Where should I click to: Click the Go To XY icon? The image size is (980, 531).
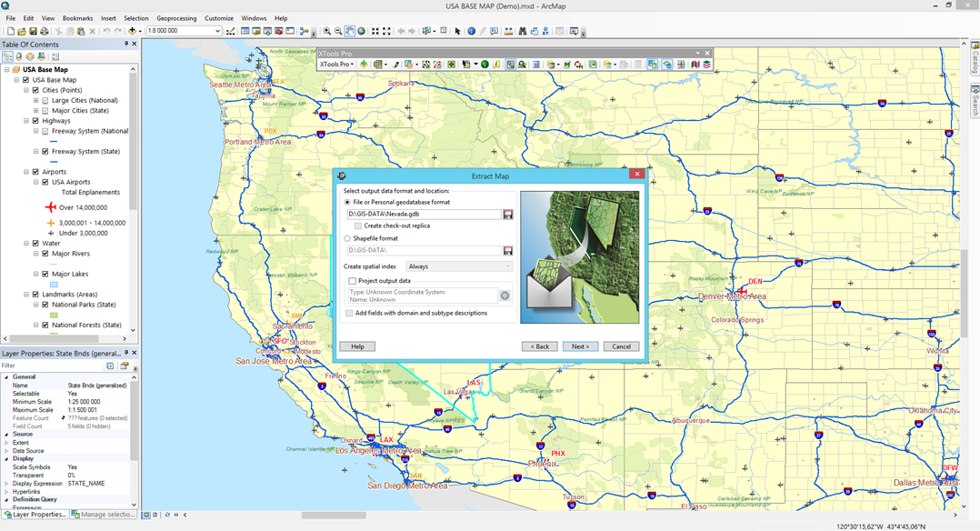(x=546, y=31)
